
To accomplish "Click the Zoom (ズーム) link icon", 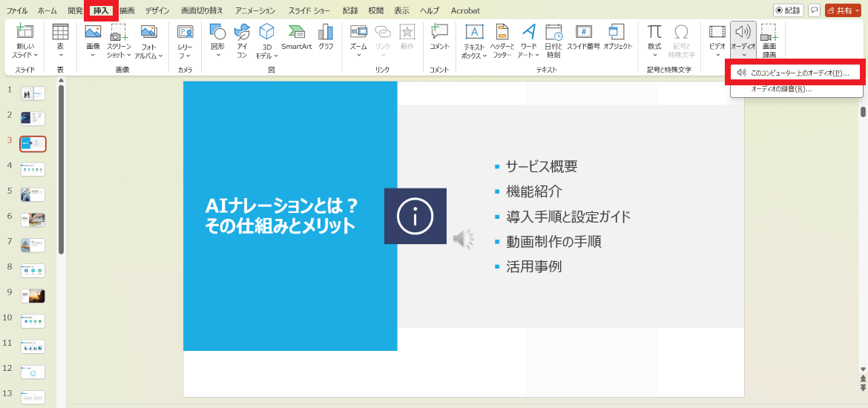I will coord(359,32).
